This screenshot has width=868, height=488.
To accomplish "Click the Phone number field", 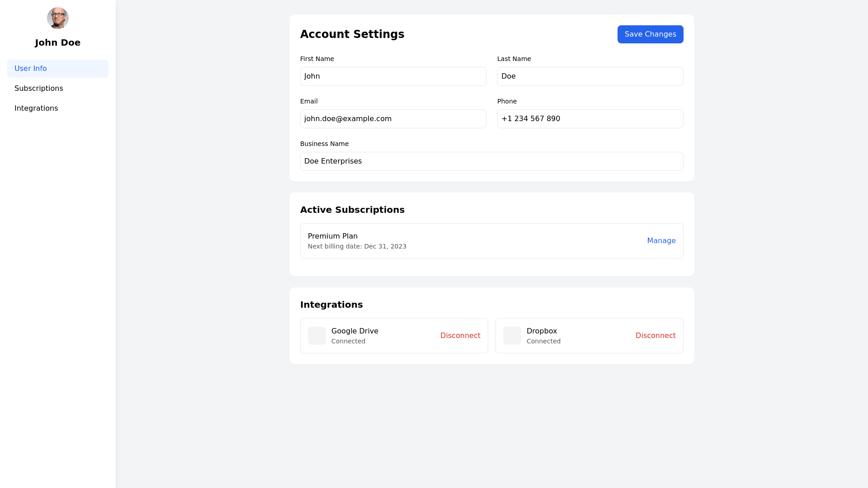I will coord(590,119).
